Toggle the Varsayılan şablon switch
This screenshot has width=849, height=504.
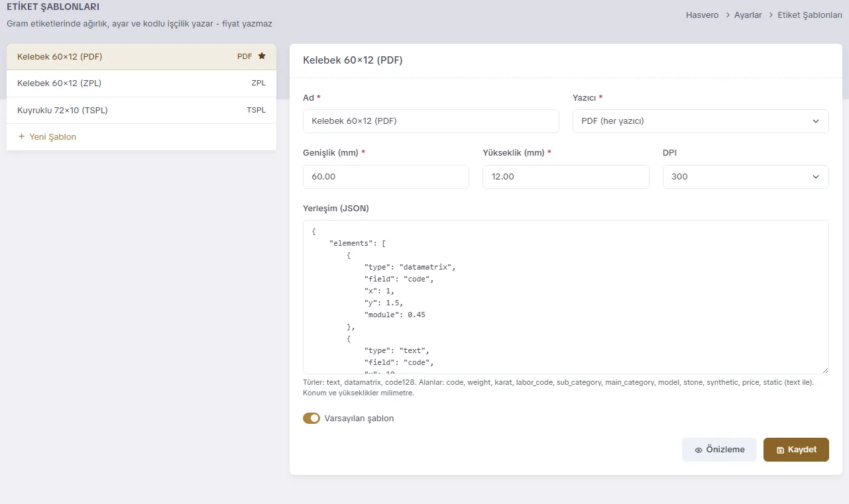tap(311, 418)
